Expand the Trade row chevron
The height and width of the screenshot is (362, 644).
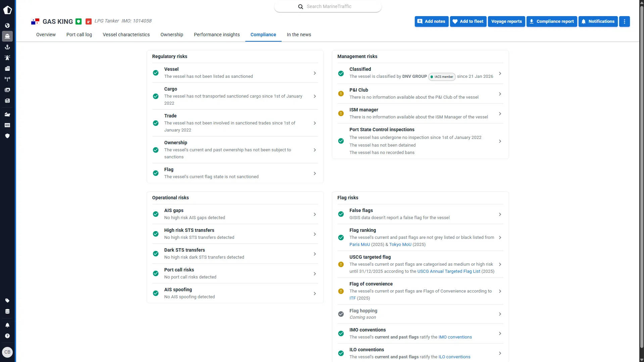(315, 123)
